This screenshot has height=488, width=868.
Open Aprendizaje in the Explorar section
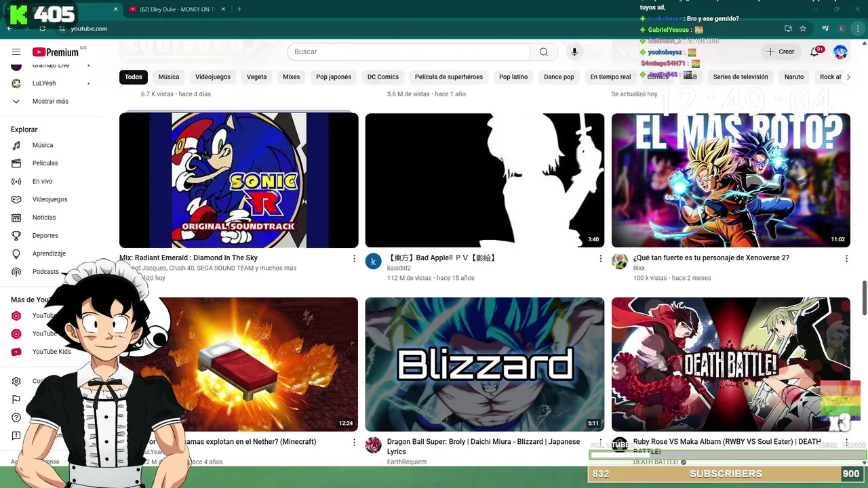coord(50,253)
